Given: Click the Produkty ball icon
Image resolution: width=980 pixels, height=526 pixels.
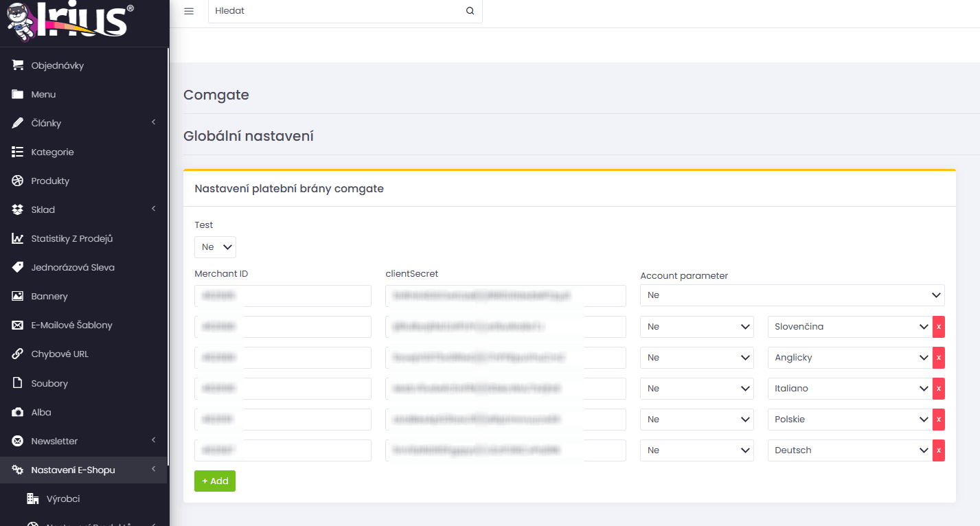Looking at the screenshot, I should pos(18,181).
